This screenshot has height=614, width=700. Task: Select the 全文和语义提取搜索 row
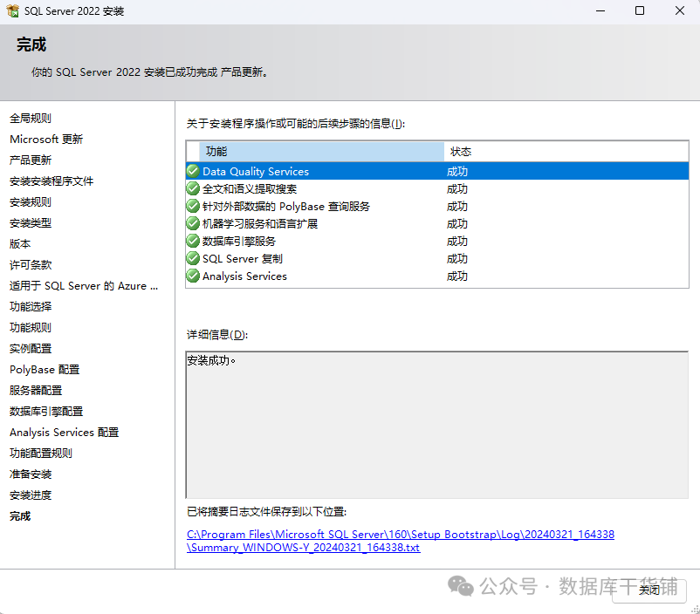tap(437, 188)
